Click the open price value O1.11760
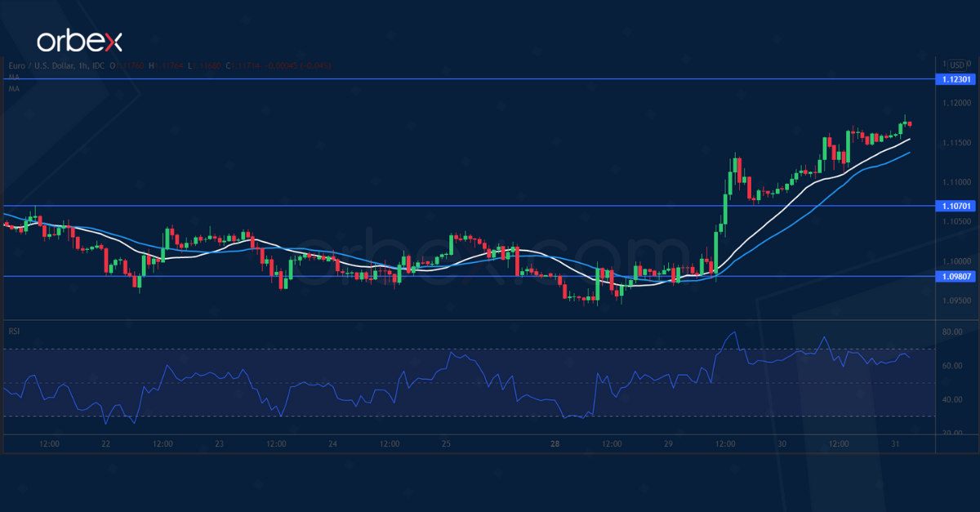Image resolution: width=980 pixels, height=512 pixels. pos(127,64)
